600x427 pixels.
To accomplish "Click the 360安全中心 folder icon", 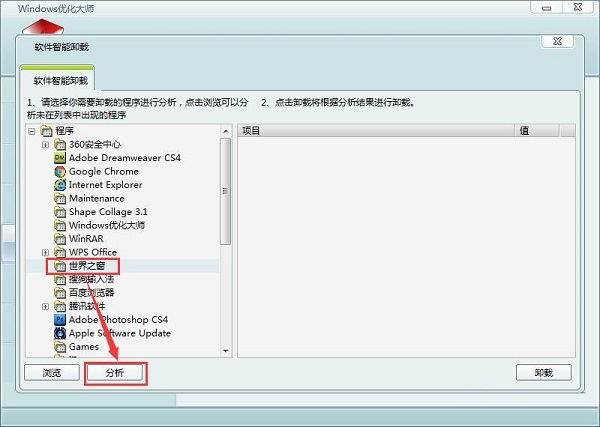I will click(x=60, y=145).
